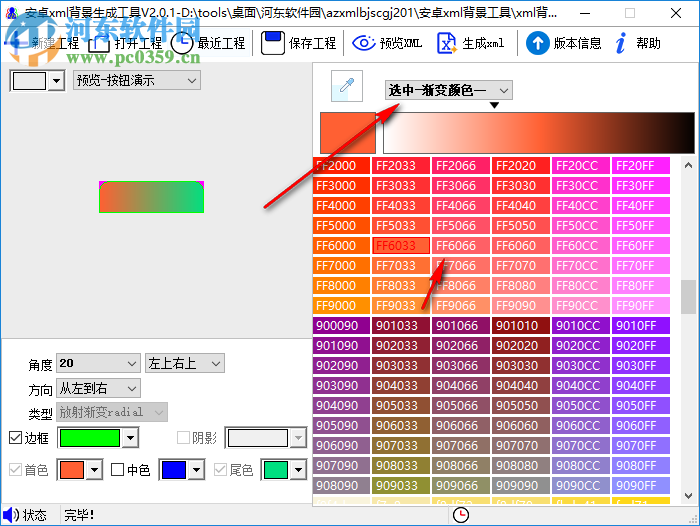Select color cell 9080CC
700x526 pixels.
pyautogui.click(x=581, y=465)
